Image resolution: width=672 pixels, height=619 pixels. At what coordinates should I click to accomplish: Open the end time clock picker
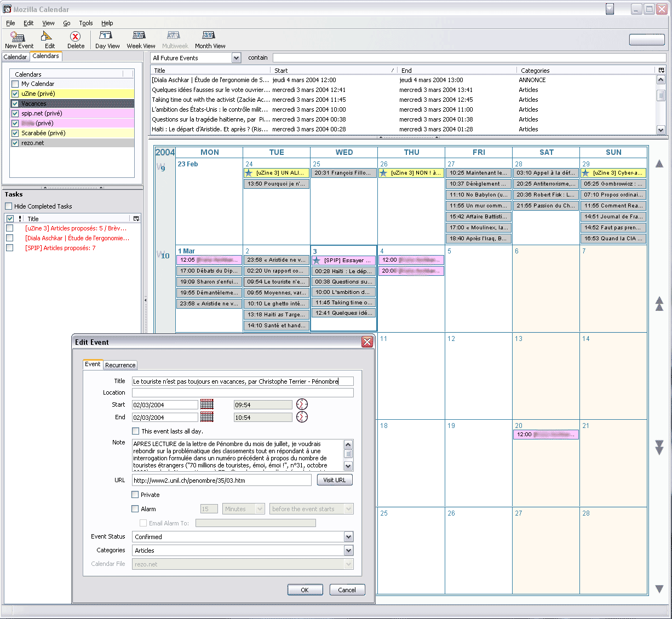tap(302, 417)
